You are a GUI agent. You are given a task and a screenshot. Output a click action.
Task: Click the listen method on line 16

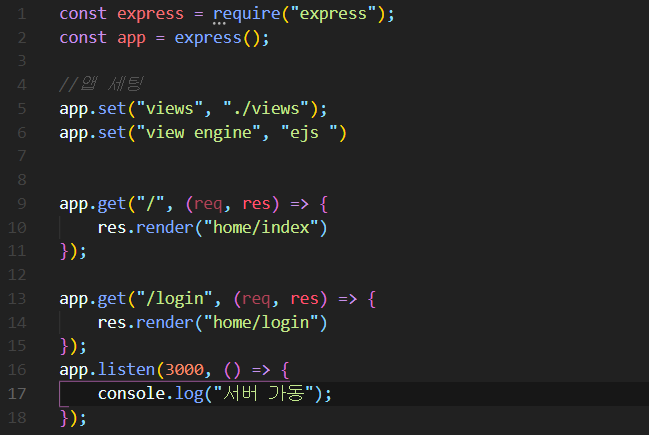click(126, 369)
